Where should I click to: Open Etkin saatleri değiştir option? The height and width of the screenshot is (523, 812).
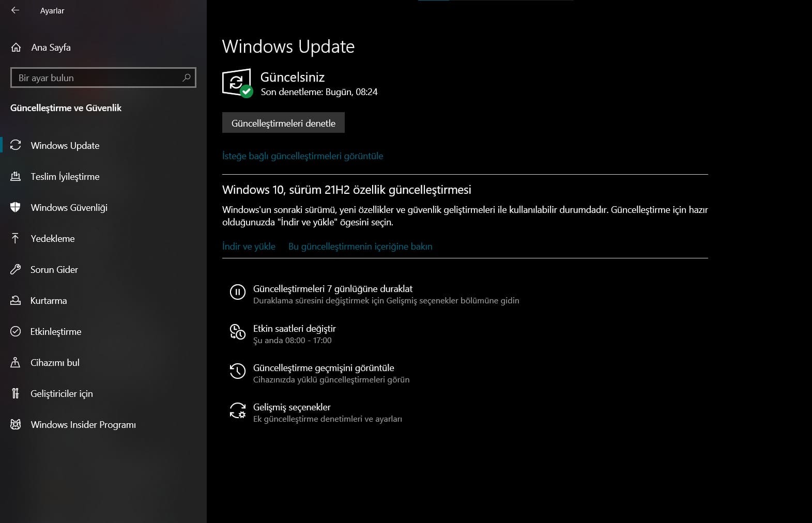[295, 329]
